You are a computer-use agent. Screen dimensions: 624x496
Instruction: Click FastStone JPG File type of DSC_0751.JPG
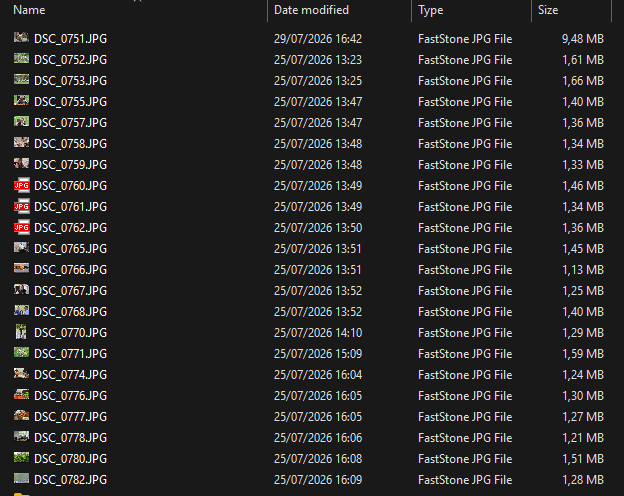(465, 39)
